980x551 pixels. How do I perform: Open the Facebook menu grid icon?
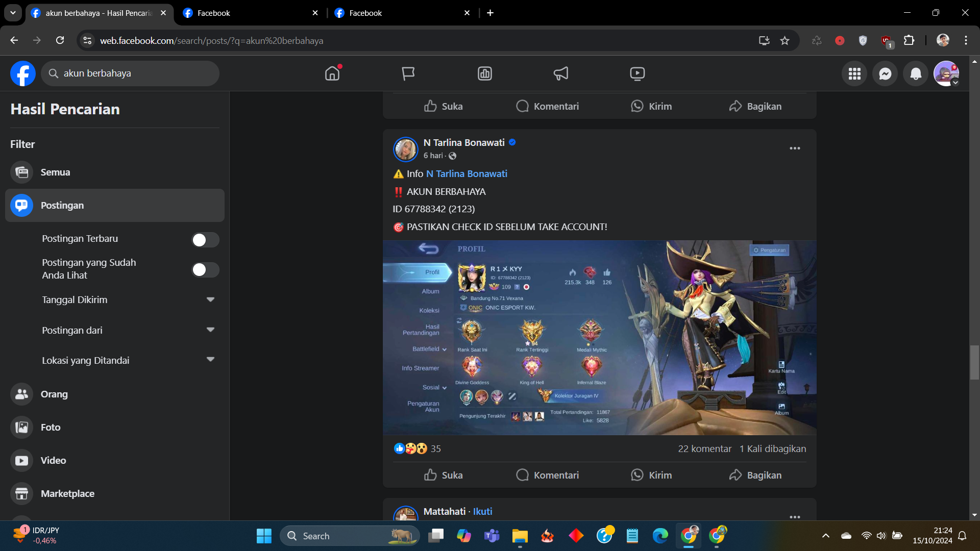pyautogui.click(x=854, y=74)
